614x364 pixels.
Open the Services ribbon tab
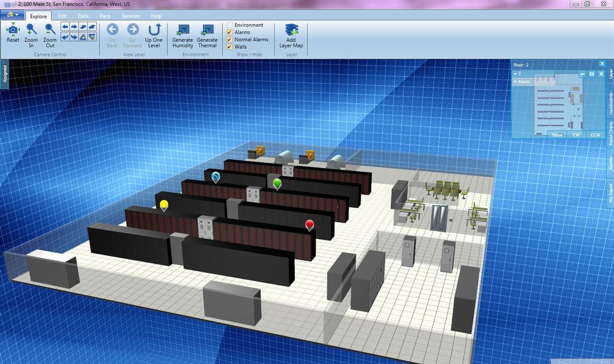(x=130, y=16)
